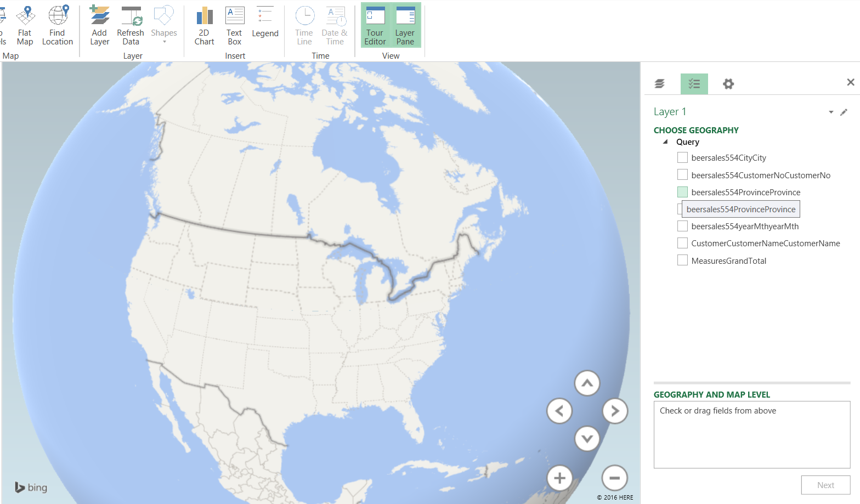Toggle the Tour Editor pane
The image size is (860, 504).
point(375,25)
